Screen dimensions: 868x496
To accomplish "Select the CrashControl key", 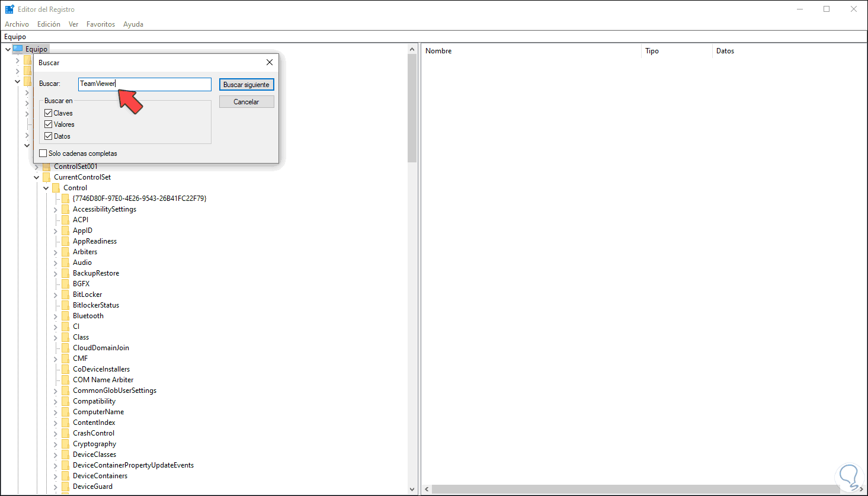I will pyautogui.click(x=94, y=433).
